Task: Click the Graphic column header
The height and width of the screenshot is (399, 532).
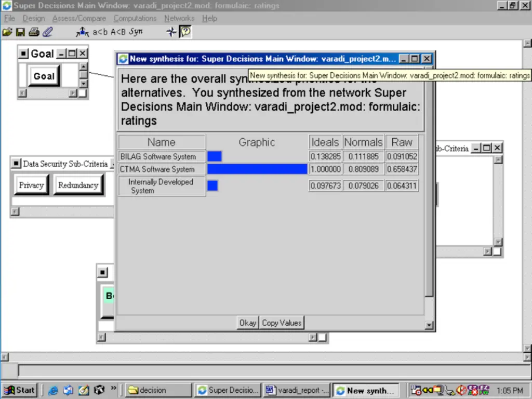Action: click(257, 142)
